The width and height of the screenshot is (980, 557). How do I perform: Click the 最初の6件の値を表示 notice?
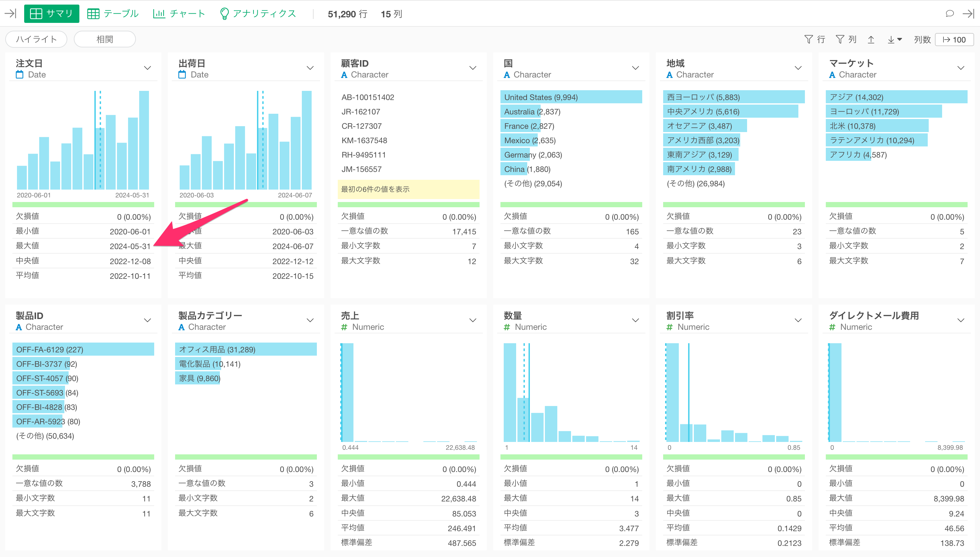pos(408,189)
